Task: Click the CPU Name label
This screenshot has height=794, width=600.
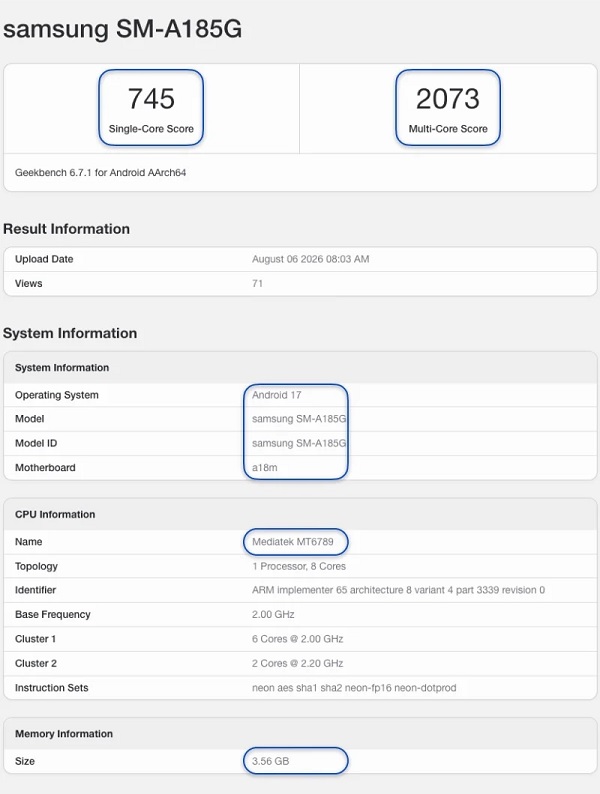Action: (28, 542)
